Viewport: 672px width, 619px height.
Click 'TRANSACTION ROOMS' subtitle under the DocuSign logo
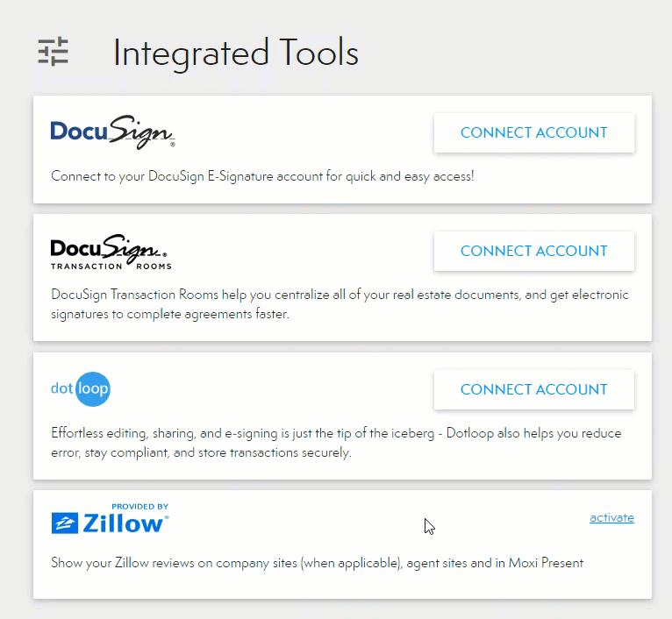coord(111,266)
